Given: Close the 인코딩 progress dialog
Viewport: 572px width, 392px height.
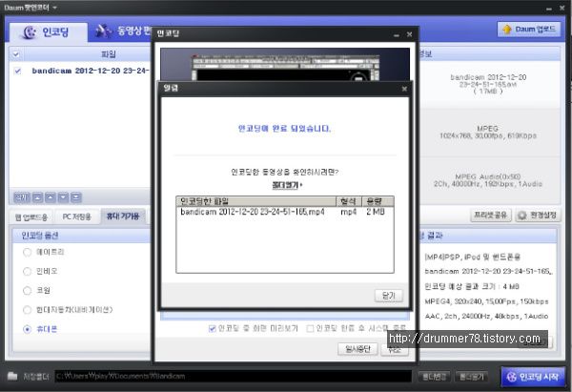Looking at the screenshot, I should [x=409, y=34].
